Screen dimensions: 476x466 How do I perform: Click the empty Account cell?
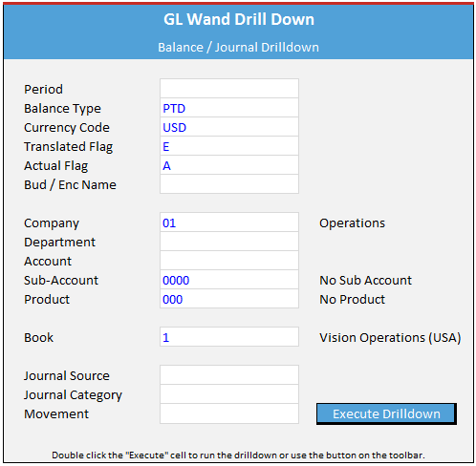229,261
